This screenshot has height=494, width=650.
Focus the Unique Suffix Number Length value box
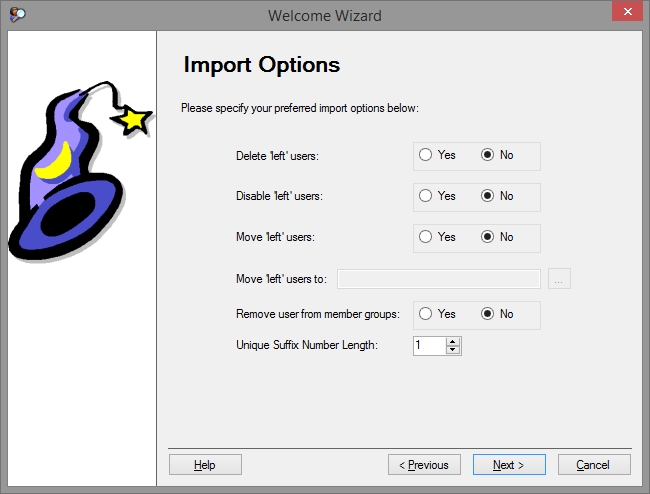pos(429,346)
